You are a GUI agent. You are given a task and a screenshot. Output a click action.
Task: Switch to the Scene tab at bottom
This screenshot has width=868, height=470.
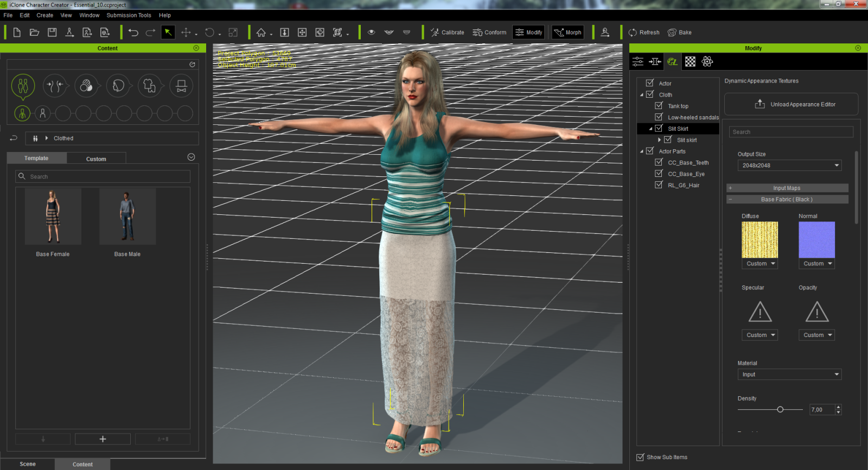pos(28,464)
